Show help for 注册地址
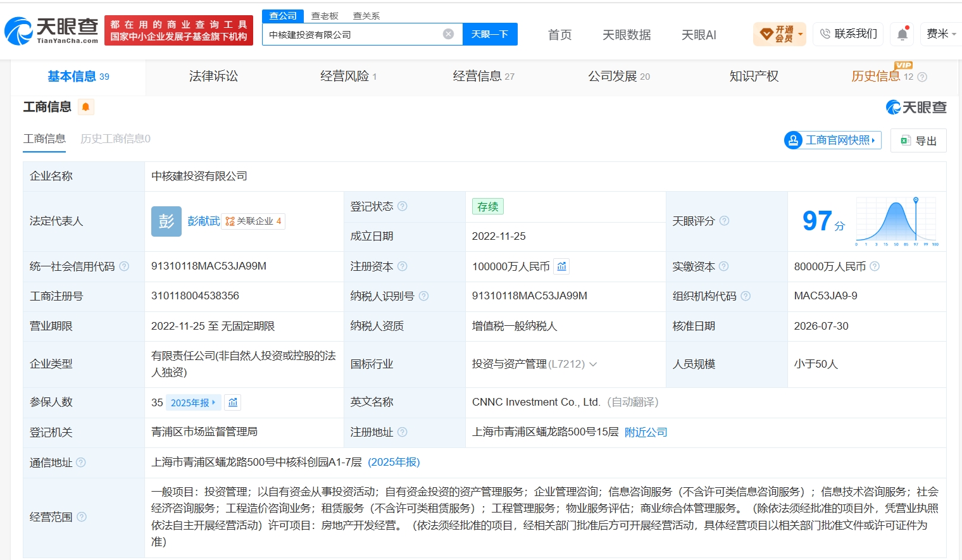The image size is (962, 560). [403, 432]
